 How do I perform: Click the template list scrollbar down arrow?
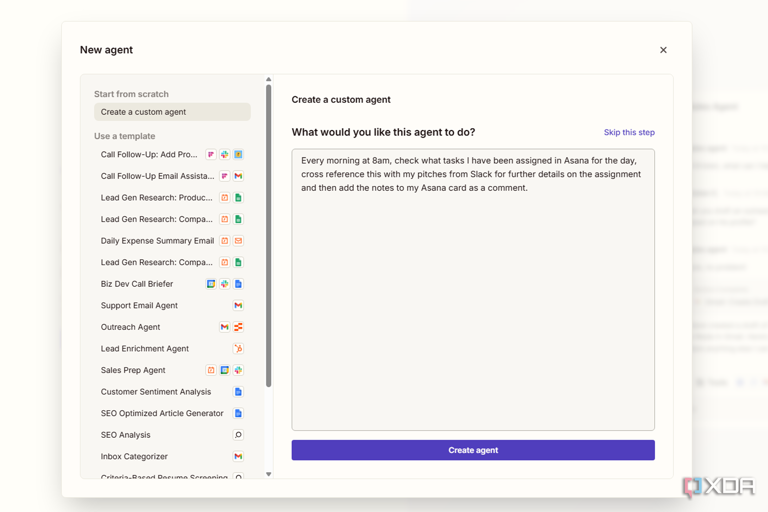pos(268,474)
